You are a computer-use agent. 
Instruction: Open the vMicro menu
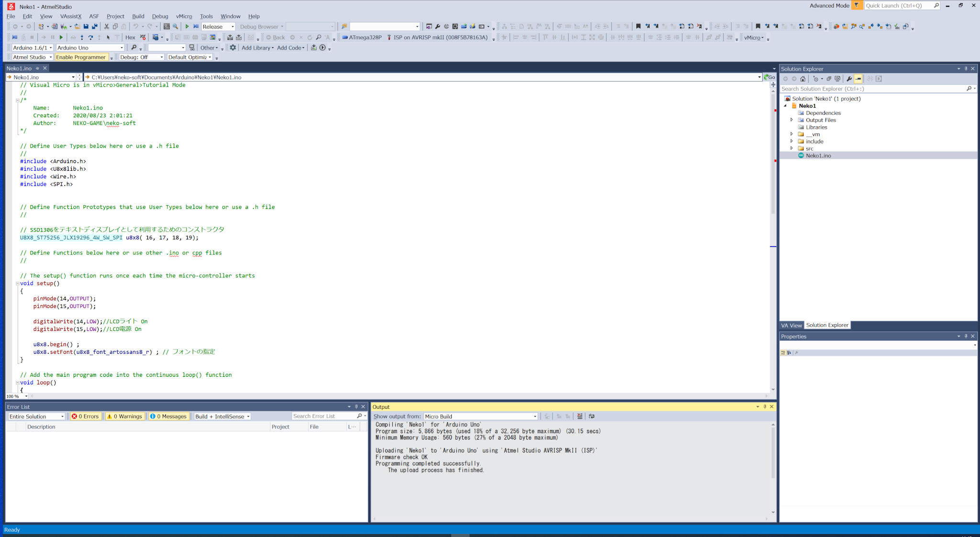[x=184, y=16]
